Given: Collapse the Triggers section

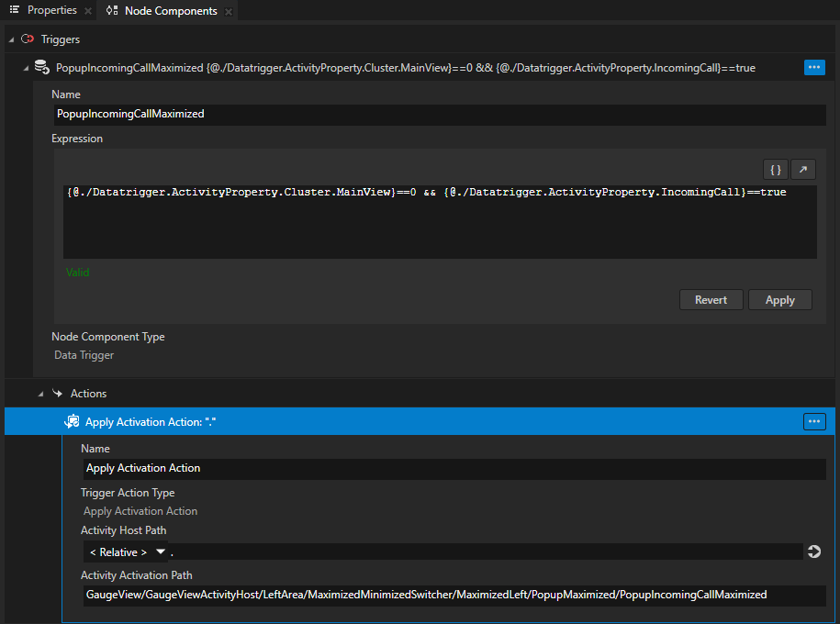Looking at the screenshot, I should click(10, 39).
